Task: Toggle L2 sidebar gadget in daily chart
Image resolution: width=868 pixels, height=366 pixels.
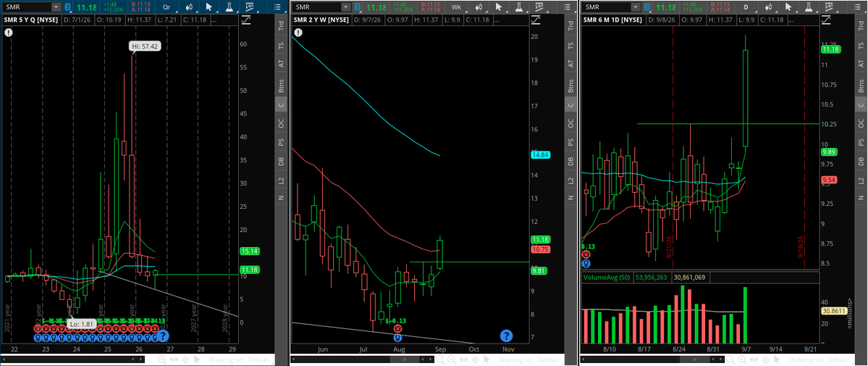Action: [861, 180]
